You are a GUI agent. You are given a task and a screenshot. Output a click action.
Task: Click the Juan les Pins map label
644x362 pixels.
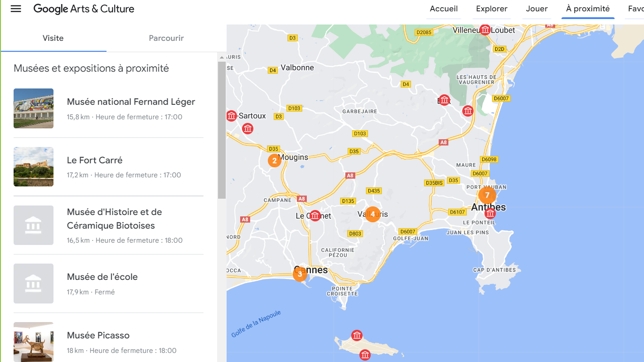[468, 233]
